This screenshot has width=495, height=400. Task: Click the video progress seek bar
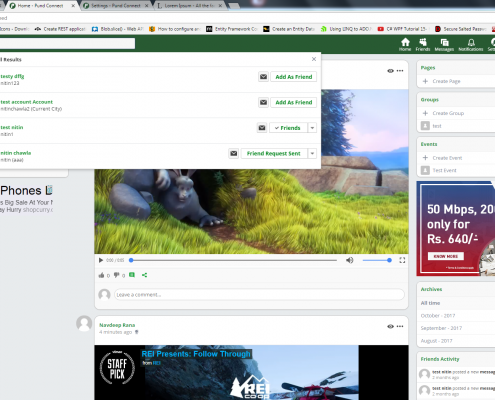coord(233,260)
